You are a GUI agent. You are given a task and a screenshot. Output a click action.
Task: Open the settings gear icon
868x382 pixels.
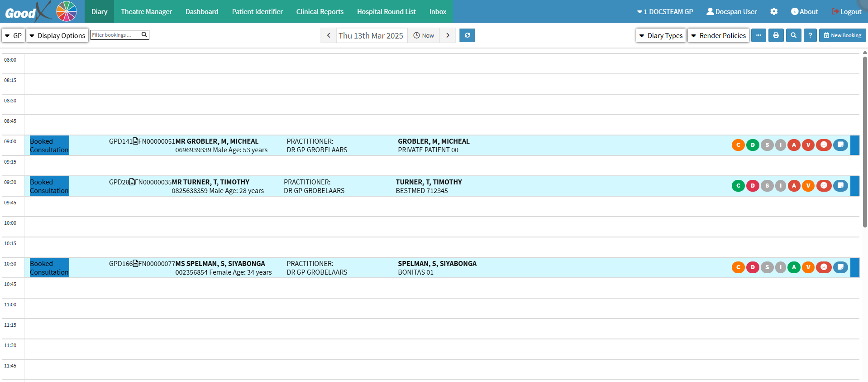(x=774, y=12)
